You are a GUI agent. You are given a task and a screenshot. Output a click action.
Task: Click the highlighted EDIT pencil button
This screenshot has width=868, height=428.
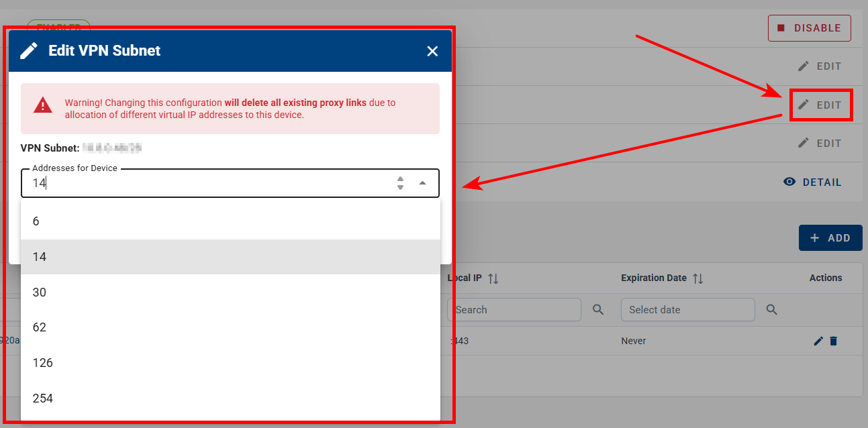[x=820, y=105]
